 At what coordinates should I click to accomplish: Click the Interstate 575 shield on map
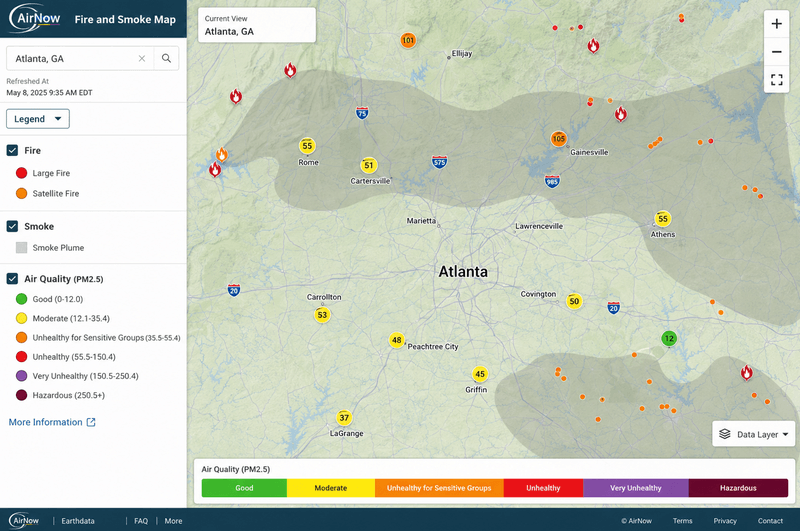439,162
